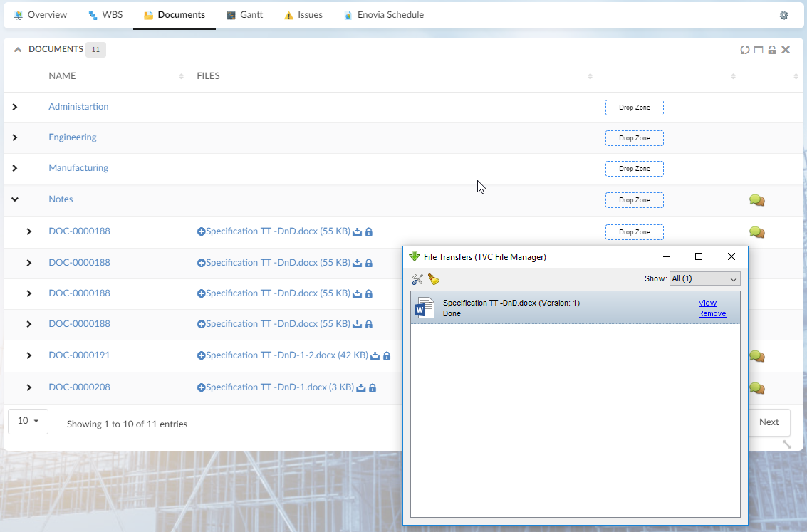The image size is (807, 532).
Task: Maximize the Documents widget via window icon
Action: (759, 50)
